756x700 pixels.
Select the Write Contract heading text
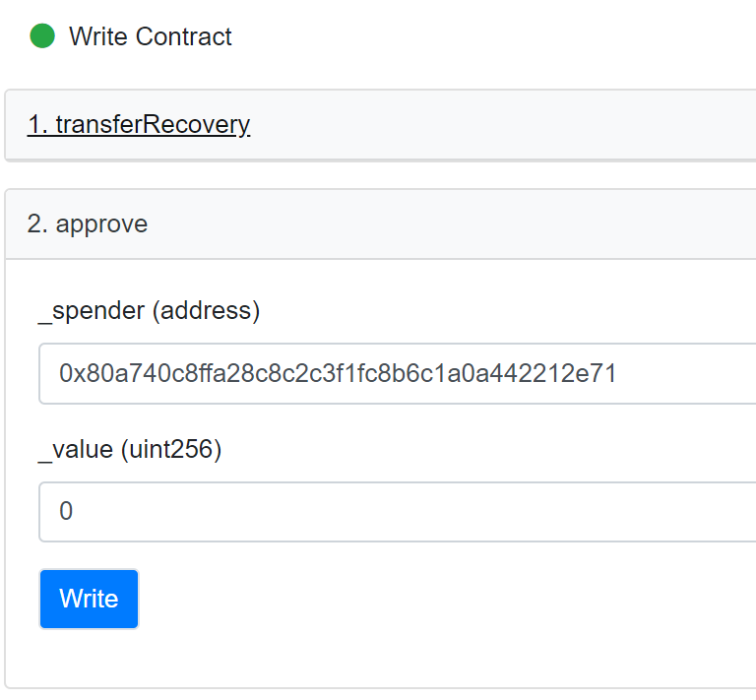pos(151,37)
